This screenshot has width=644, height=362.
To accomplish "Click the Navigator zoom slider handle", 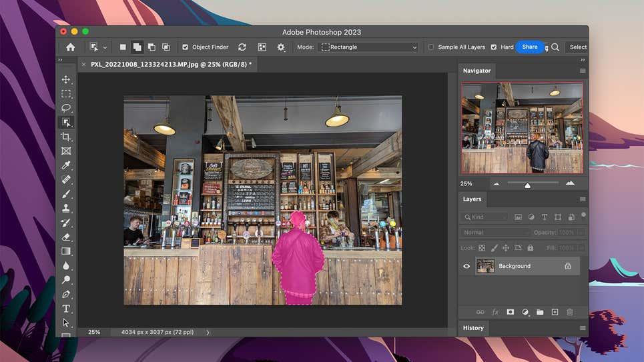I will (527, 185).
